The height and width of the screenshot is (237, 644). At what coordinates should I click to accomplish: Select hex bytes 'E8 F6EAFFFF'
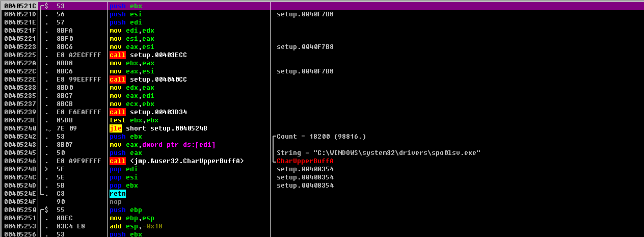[79, 112]
